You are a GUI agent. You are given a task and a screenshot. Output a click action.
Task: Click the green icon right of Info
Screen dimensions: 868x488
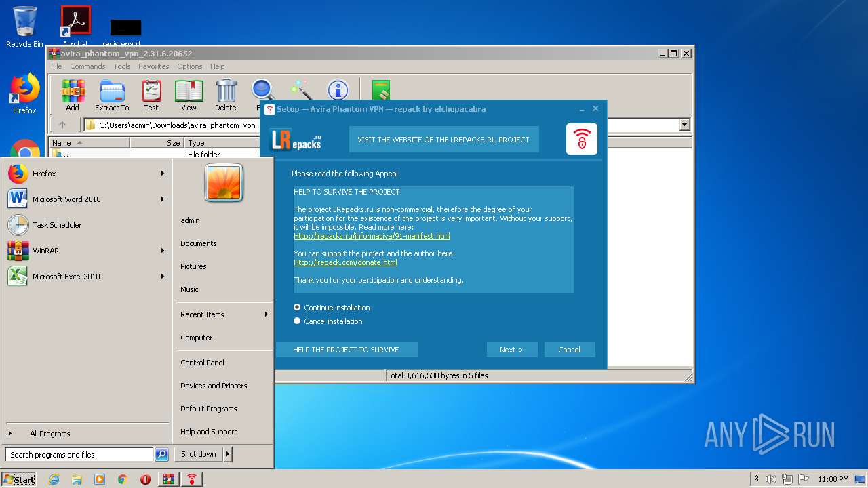pos(381,89)
